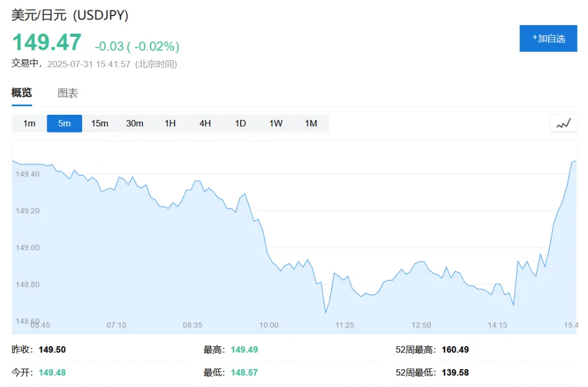Add USDJPY to watchlist with 加自选
The image size is (588, 387).
pos(548,38)
